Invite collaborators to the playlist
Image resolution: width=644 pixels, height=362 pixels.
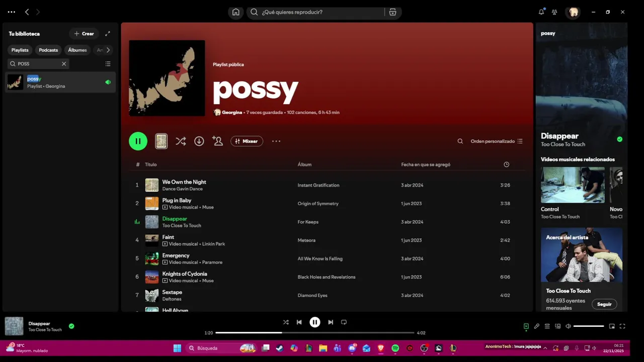coord(217,141)
